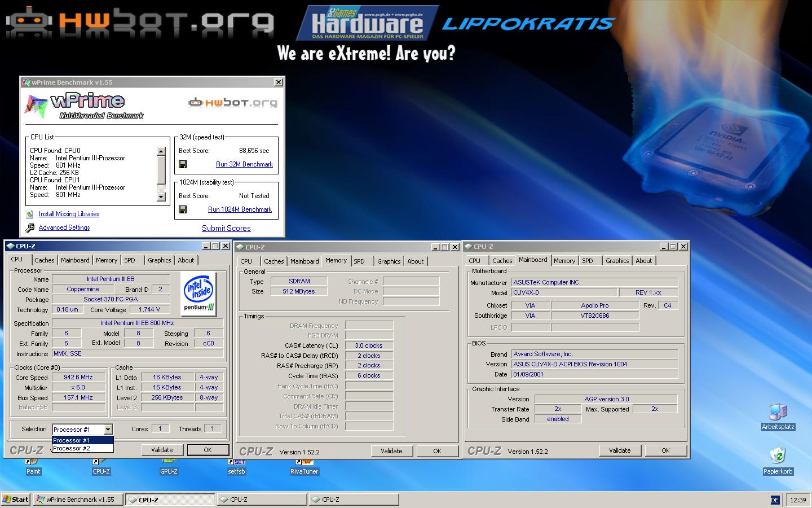Click the Memory Size 512 MBytes field
The width and height of the screenshot is (812, 508).
click(x=299, y=291)
